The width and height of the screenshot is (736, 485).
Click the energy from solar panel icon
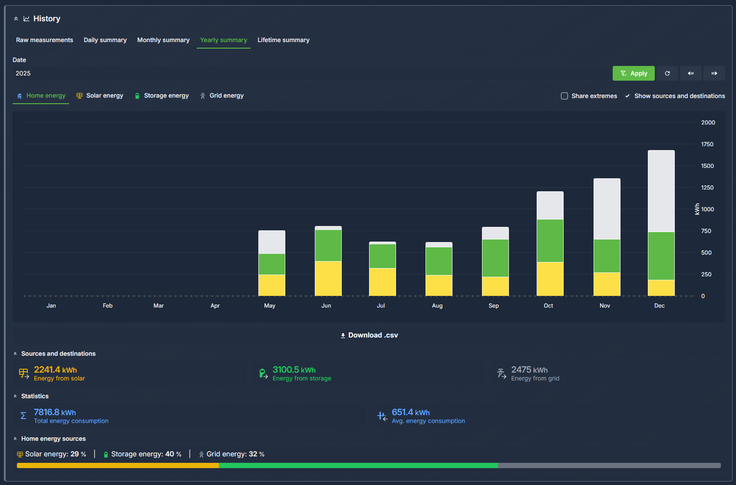click(x=24, y=373)
